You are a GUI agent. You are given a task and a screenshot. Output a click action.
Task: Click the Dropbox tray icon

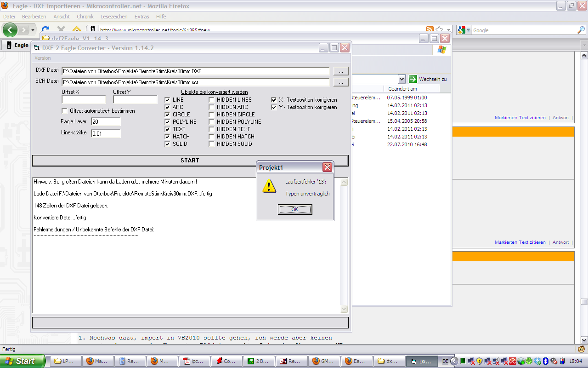[x=537, y=361]
